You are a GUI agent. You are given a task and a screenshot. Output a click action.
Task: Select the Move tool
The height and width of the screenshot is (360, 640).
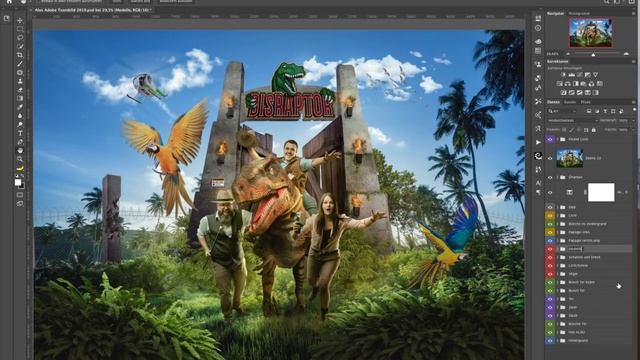coord(20,20)
